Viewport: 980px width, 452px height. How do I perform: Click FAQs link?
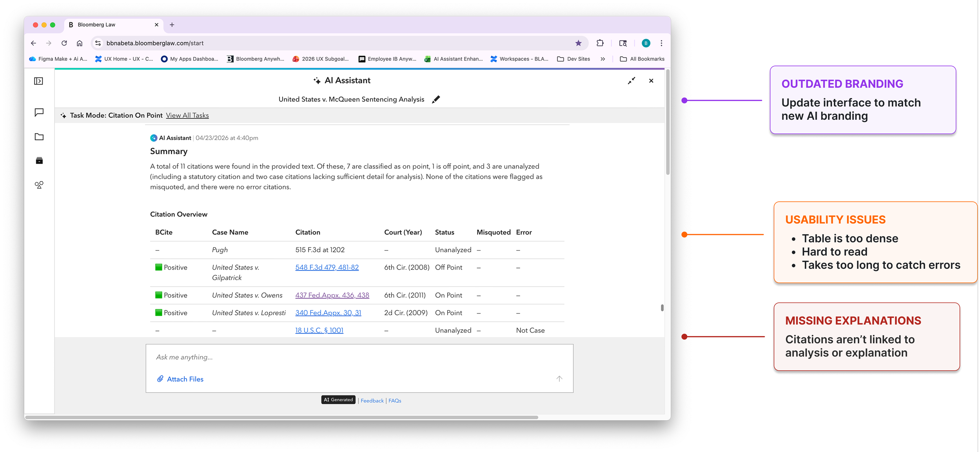(395, 401)
